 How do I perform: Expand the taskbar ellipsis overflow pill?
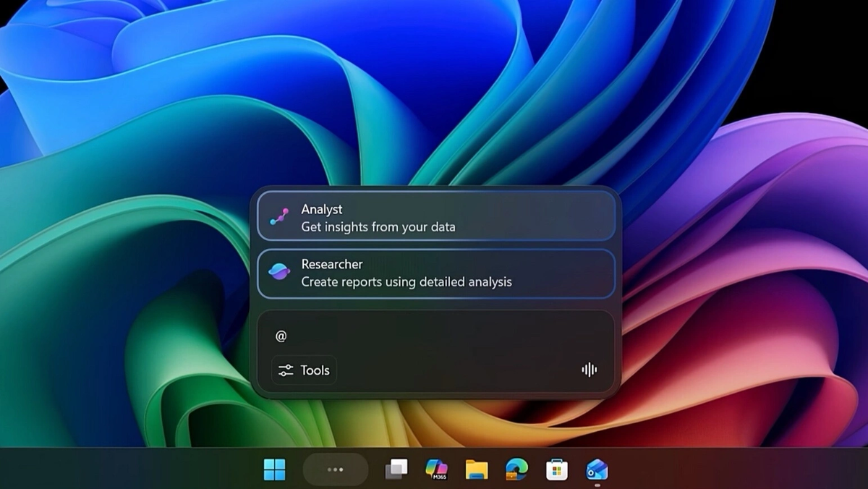click(335, 469)
